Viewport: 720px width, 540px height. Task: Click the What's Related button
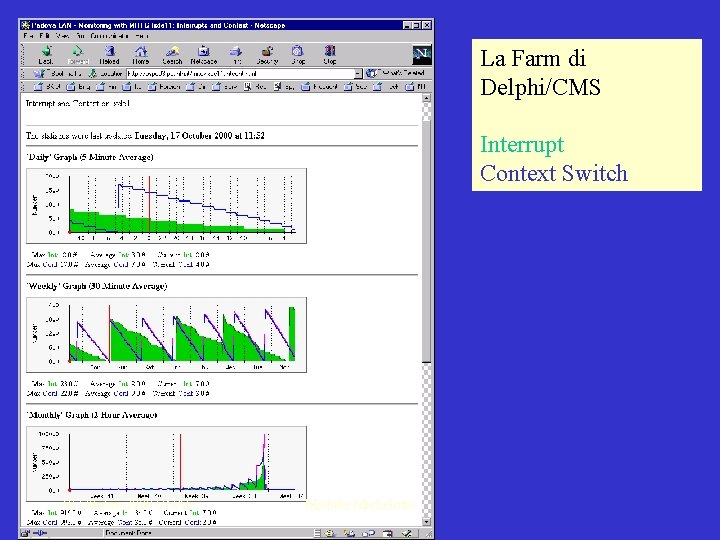click(396, 73)
